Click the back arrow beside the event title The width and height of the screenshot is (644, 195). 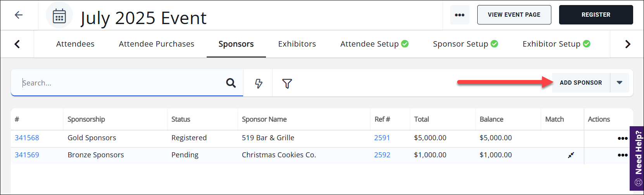coord(19,15)
